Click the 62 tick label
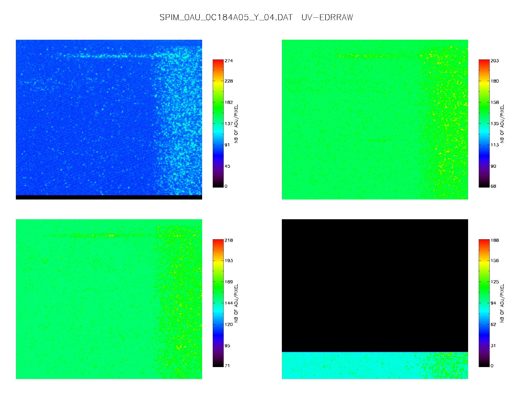Screen dimensions: 532x399 493,324
